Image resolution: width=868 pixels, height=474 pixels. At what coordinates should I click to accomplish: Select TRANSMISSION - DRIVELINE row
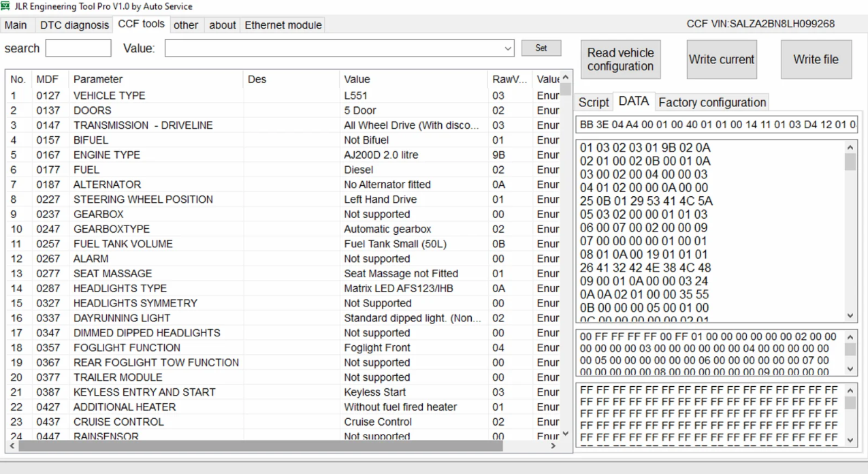tap(283, 125)
